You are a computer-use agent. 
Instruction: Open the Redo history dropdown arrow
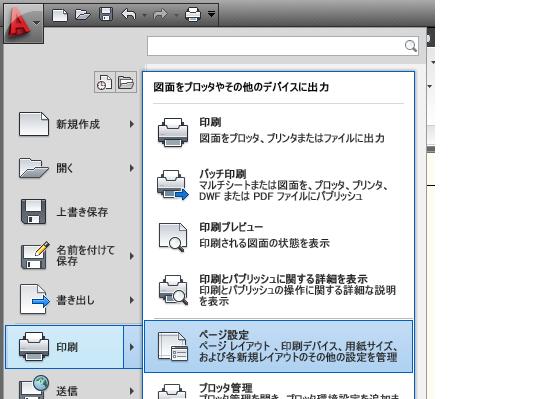pos(176,15)
